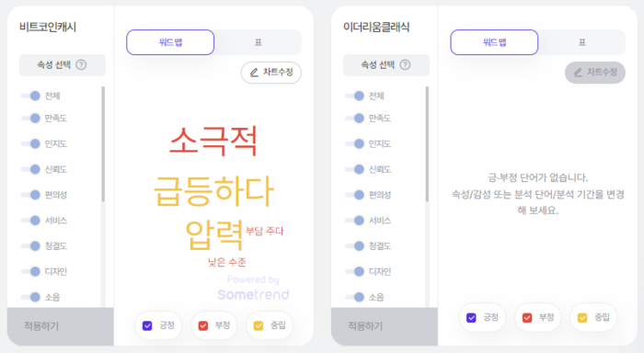Image resolution: width=644 pixels, height=353 pixels.
Task: Click the 차트수정 pencil button in 비트코인캐시 panel
Action: point(271,73)
